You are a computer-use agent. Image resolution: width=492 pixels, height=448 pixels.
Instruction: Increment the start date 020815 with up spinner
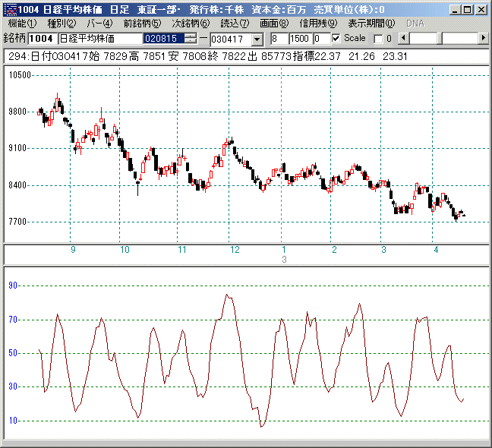click(x=191, y=35)
